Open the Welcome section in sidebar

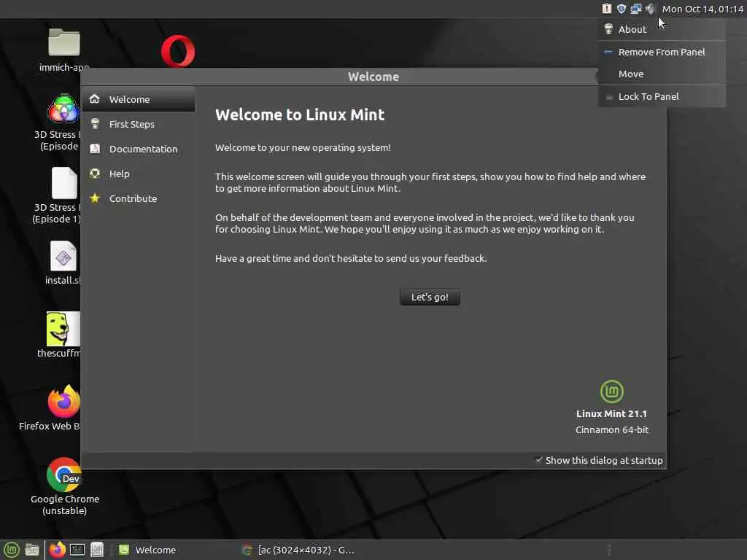(x=139, y=99)
